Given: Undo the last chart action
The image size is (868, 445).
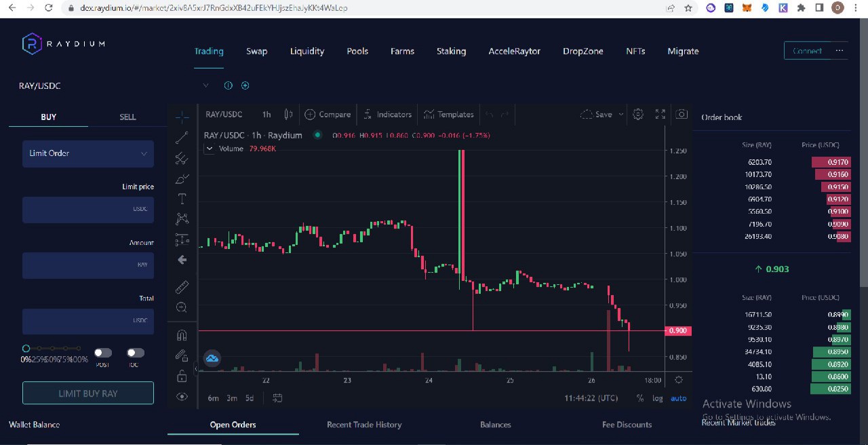Looking at the screenshot, I should pos(490,115).
